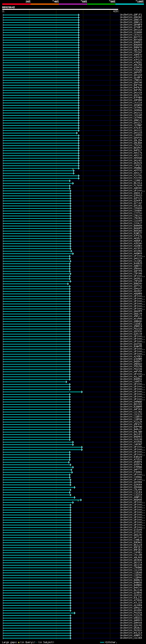Open hit UniRef100_O24466

[x=131, y=32]
